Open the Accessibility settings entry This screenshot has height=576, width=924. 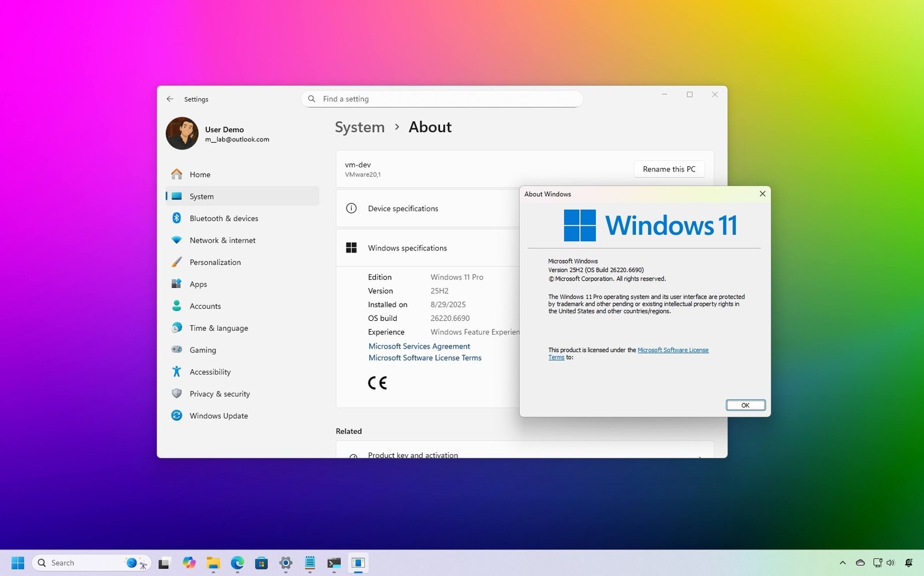click(x=210, y=372)
